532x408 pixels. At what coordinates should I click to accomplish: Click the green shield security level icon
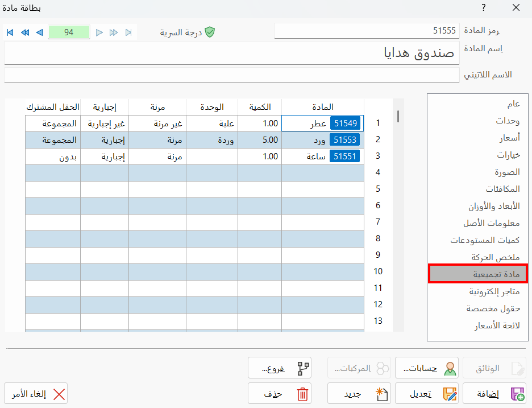210,32
